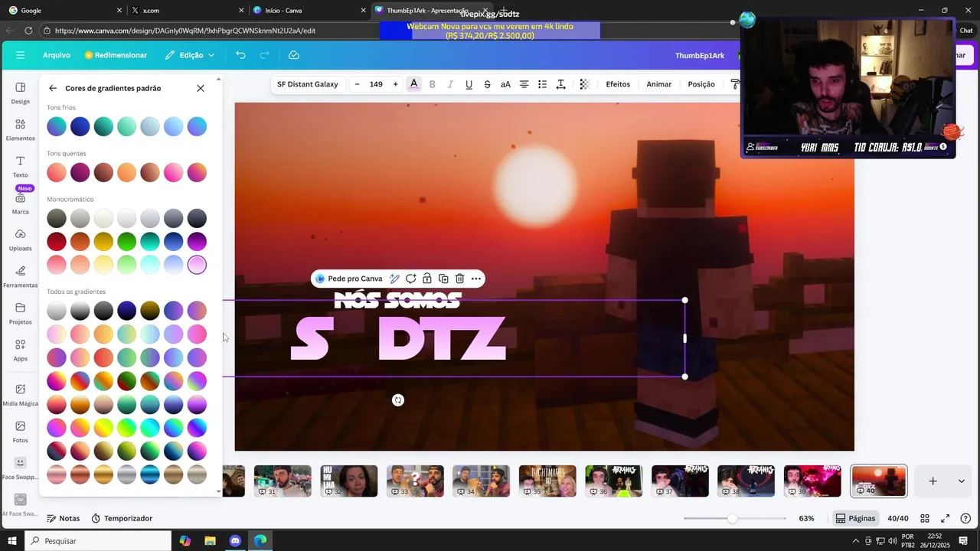Switch to the Início - Canva tab

309,11
